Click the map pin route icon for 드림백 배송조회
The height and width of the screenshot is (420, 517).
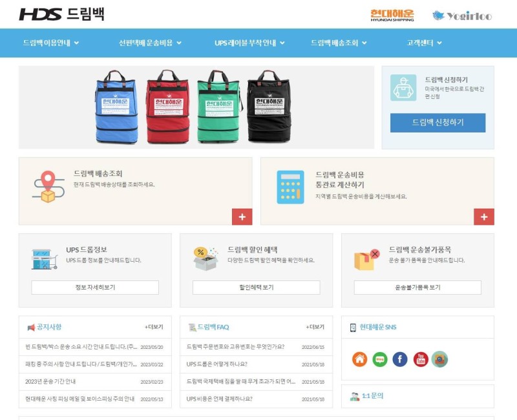(x=48, y=186)
